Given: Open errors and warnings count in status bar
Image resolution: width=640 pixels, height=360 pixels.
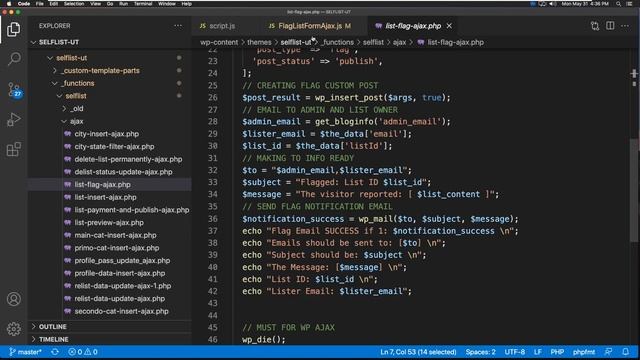Looking at the screenshot, I should click(x=83, y=352).
